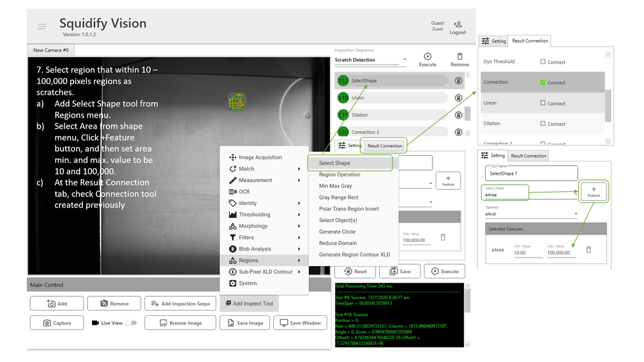
Task: Delete the Dilation tool using its trash icon
Action: (459, 116)
